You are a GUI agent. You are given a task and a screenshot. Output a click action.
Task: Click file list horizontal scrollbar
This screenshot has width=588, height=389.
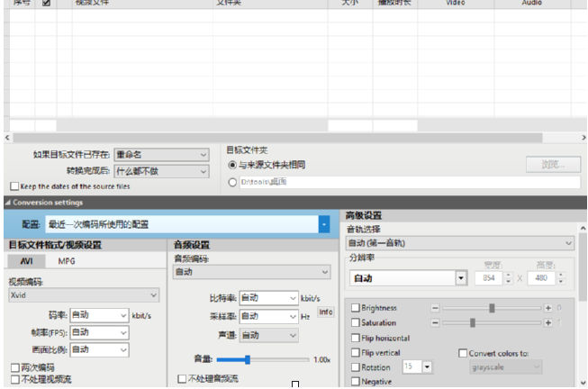point(277,138)
